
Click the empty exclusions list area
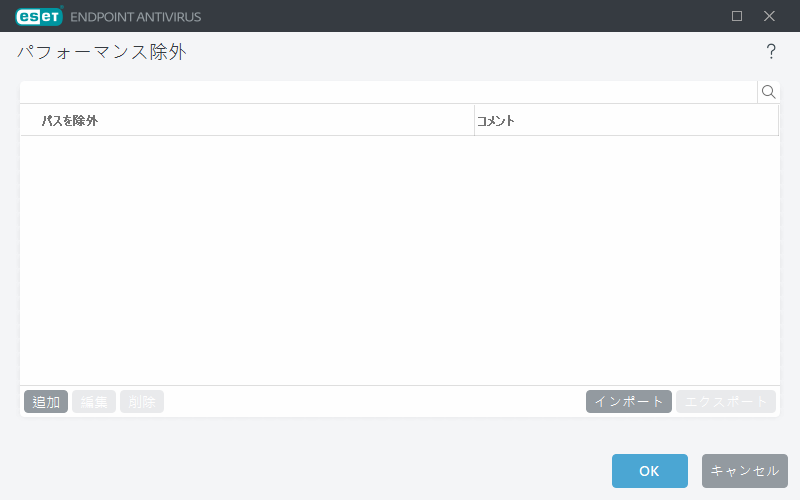400,260
